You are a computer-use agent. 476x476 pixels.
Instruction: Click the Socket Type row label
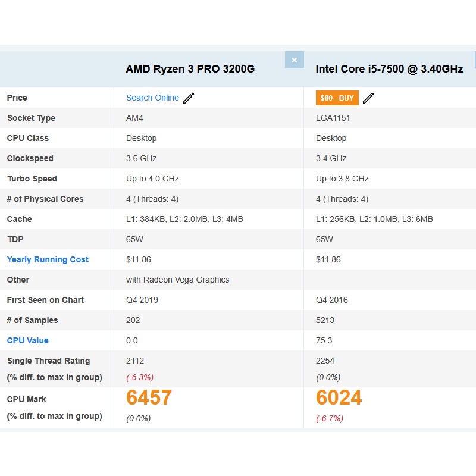point(32,118)
